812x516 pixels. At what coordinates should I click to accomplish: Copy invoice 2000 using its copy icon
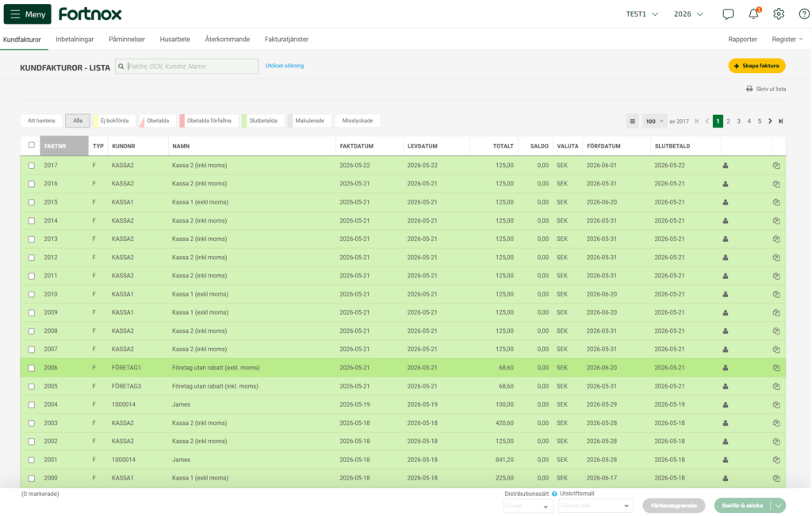tap(776, 478)
